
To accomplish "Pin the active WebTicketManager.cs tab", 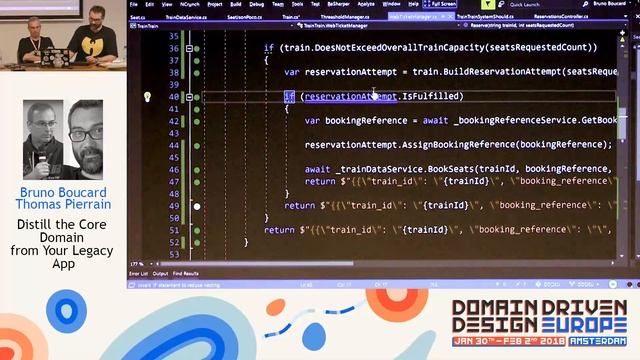I will tap(443, 17).
